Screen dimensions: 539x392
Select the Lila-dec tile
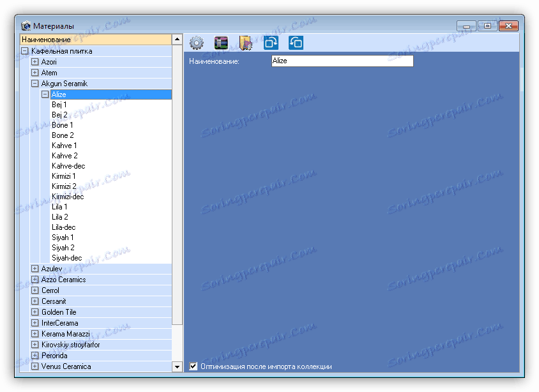[64, 227]
